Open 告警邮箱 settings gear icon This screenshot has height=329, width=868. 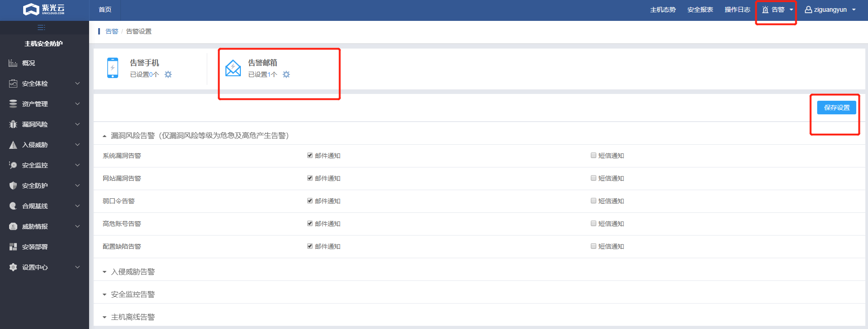[x=286, y=74]
